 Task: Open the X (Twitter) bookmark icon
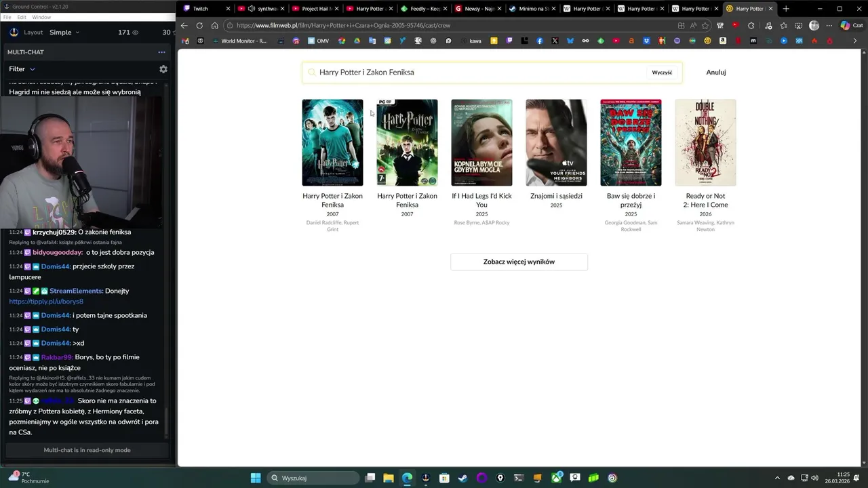[x=555, y=41]
